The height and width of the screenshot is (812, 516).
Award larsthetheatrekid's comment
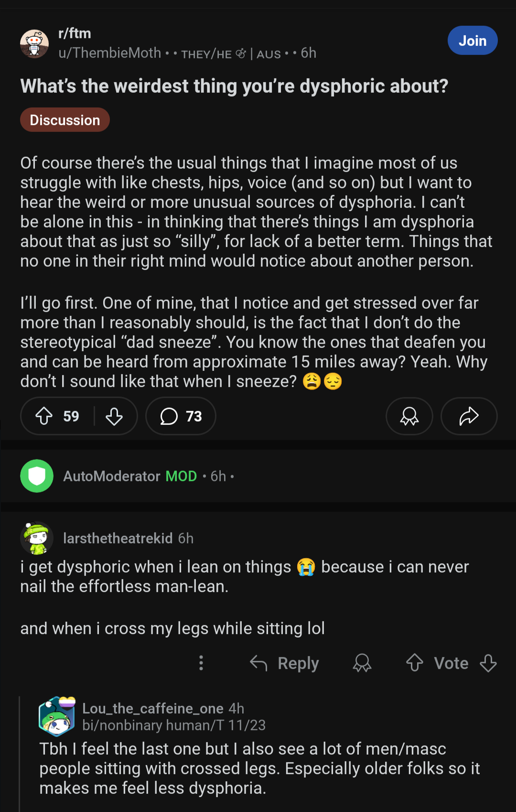(x=362, y=663)
